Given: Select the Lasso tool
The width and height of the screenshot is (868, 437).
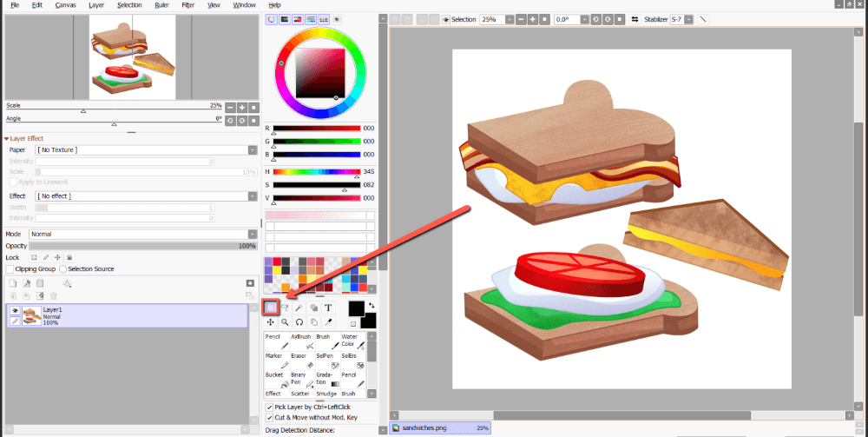Looking at the screenshot, I should point(285,307).
